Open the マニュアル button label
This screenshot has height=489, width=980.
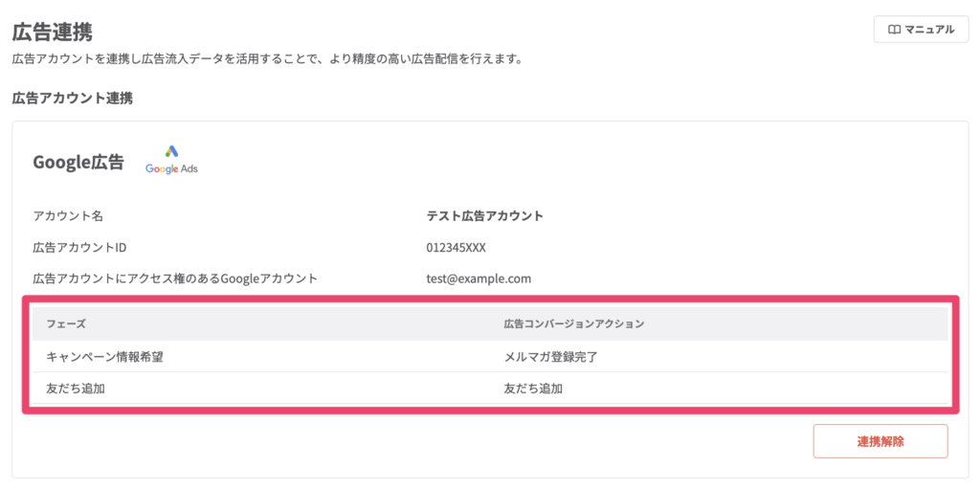coord(930,30)
